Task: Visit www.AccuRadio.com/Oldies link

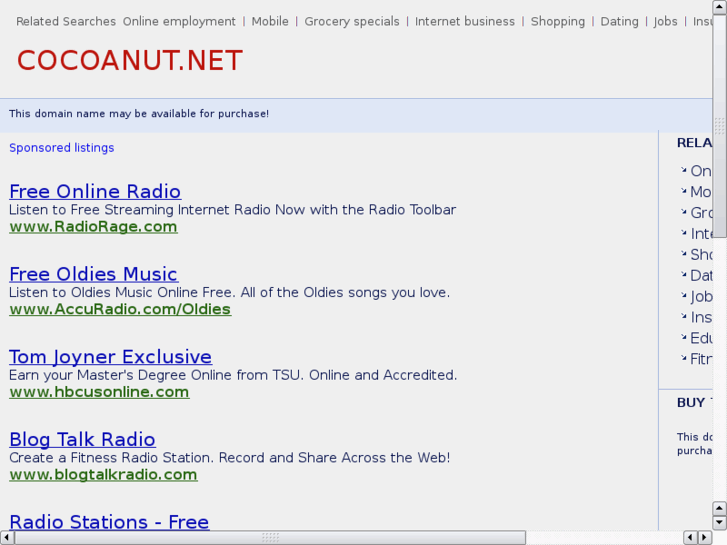Action: click(120, 309)
